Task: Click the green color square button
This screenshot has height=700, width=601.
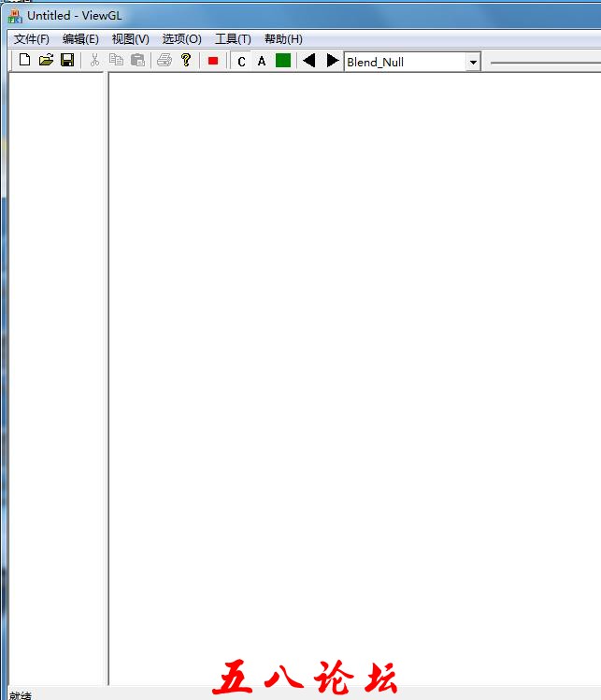Action: pyautogui.click(x=283, y=61)
